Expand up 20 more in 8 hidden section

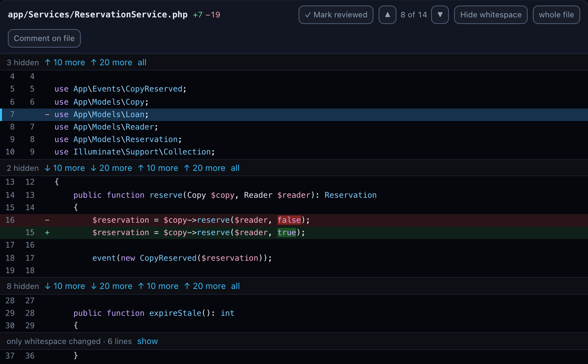click(x=205, y=286)
